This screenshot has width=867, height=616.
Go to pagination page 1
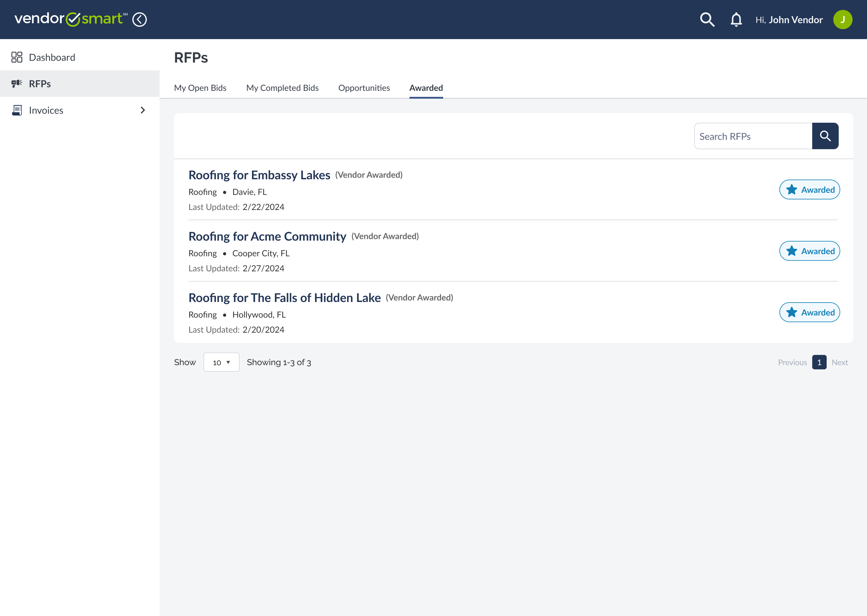pos(819,362)
